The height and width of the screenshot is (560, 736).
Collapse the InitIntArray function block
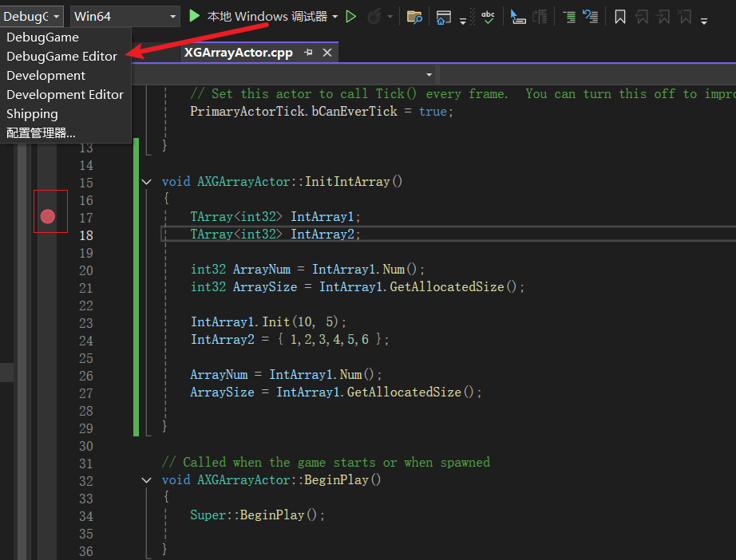click(x=146, y=182)
